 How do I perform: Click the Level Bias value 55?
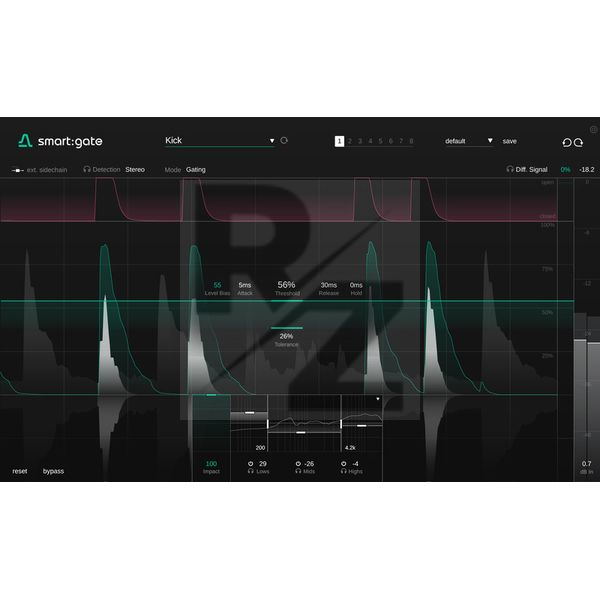(217, 285)
